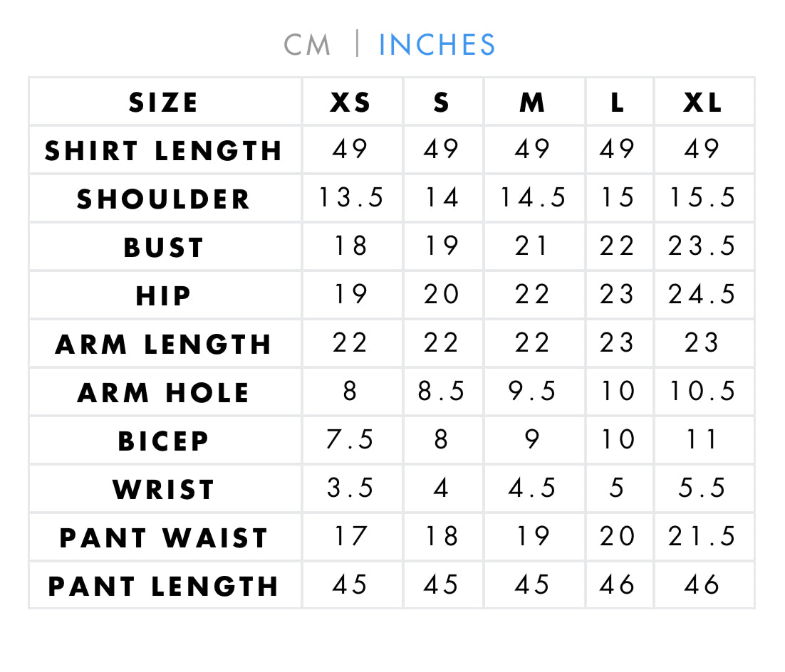Click the XS shoulder value 13.5

(351, 197)
